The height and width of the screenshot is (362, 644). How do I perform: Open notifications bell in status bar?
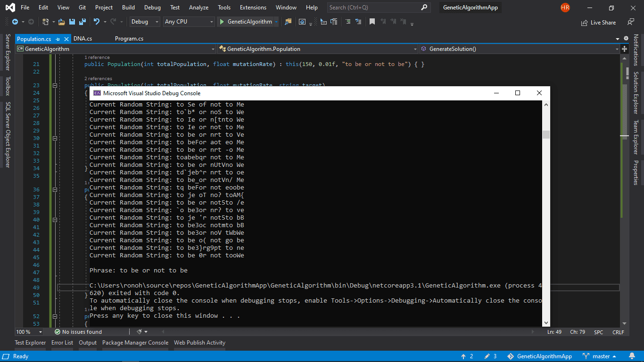pos(632,356)
